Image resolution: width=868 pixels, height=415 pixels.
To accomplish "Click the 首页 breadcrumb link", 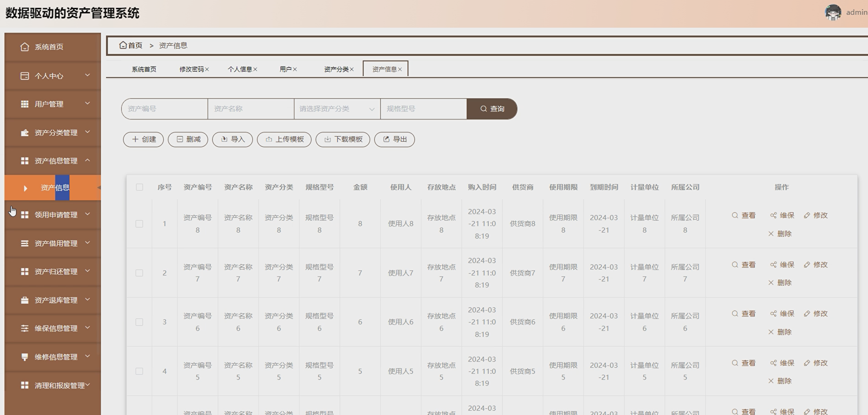I will tap(135, 46).
